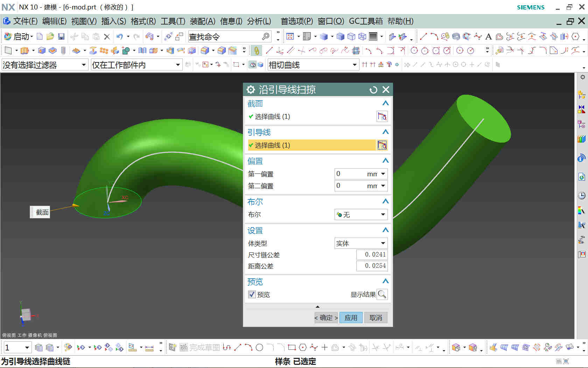The image size is (588, 368).
Task: Select the Line tool in top-right toolbar
Action: (x=423, y=36)
